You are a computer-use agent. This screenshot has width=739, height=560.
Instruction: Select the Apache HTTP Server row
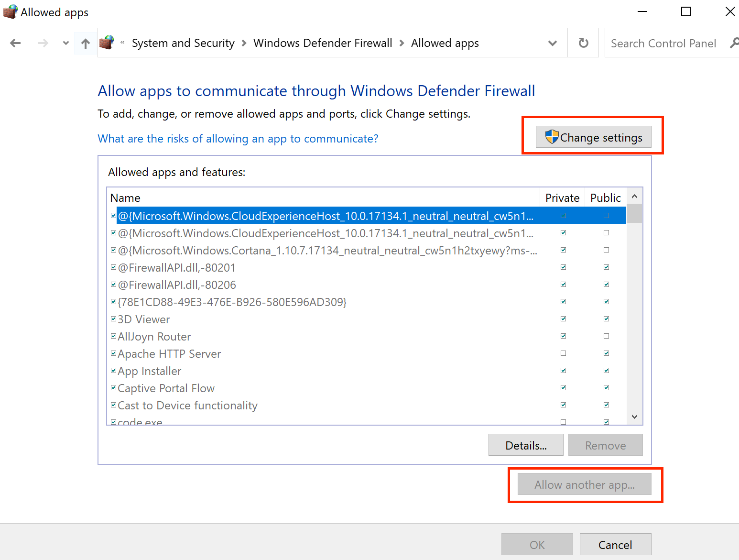pos(367,354)
